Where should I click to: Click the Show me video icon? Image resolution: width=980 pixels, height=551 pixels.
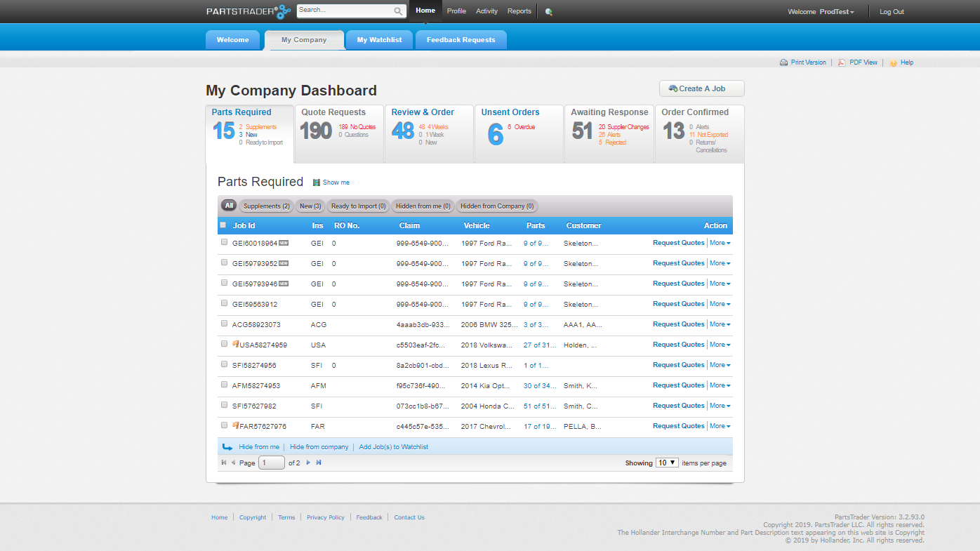[317, 182]
